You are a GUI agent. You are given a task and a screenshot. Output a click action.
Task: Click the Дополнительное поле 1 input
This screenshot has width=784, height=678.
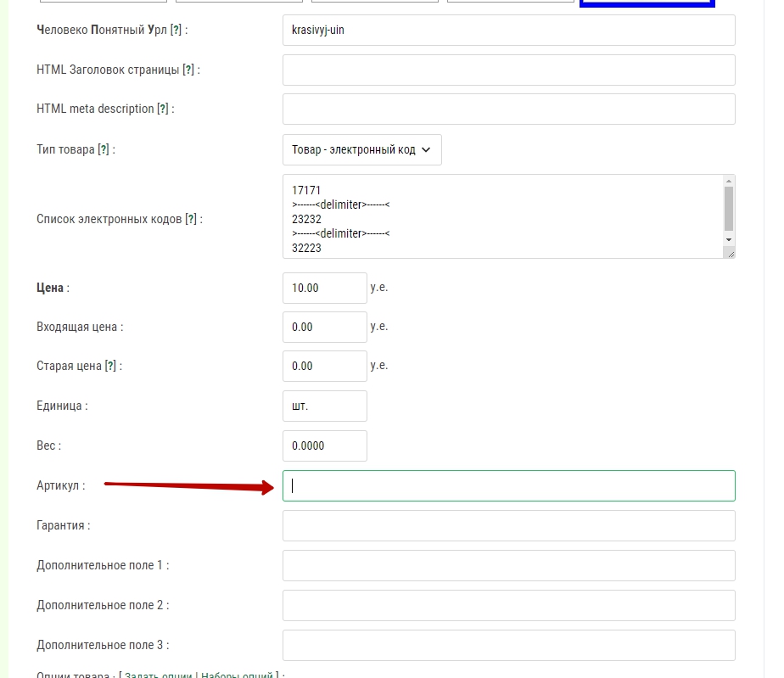pyautogui.click(x=508, y=565)
